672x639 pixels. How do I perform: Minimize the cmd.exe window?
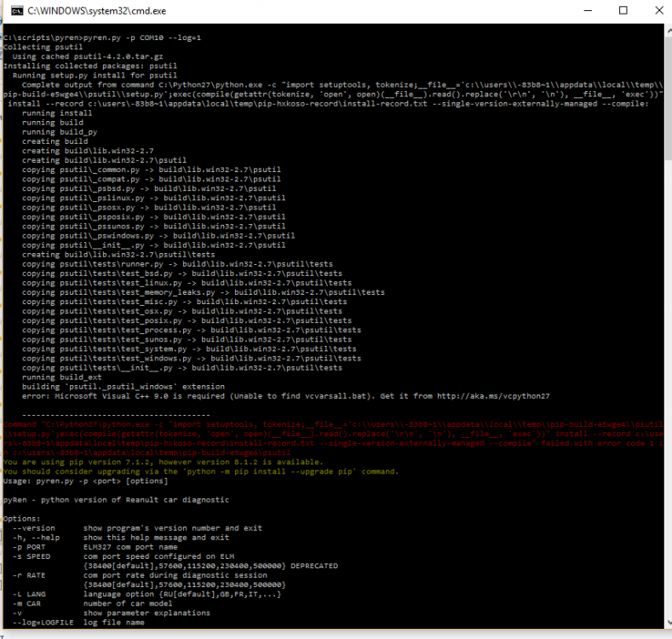click(588, 11)
